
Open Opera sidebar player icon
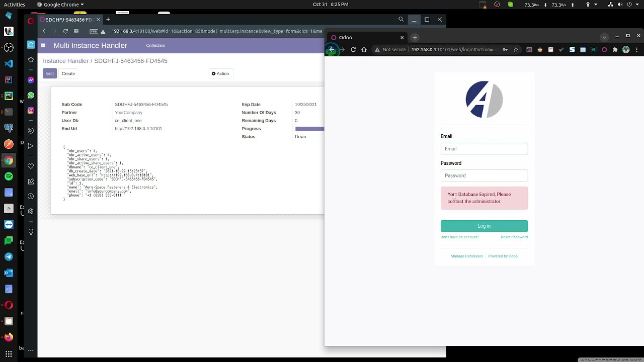point(31,131)
